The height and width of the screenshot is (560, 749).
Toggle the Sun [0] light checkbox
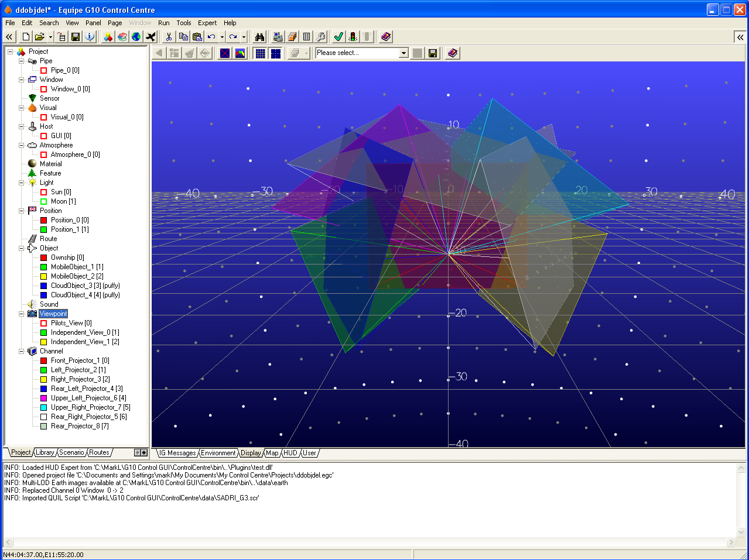pyautogui.click(x=43, y=192)
